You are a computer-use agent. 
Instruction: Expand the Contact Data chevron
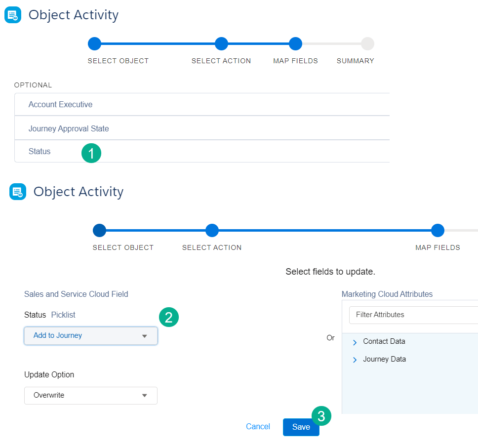point(355,342)
